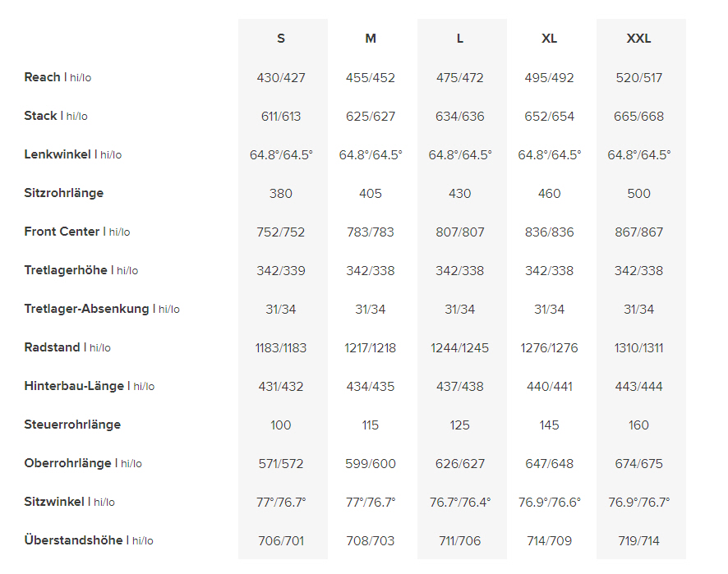Click the Oberrohrlänge row label
Screen dimensions: 728x574
coord(67,463)
